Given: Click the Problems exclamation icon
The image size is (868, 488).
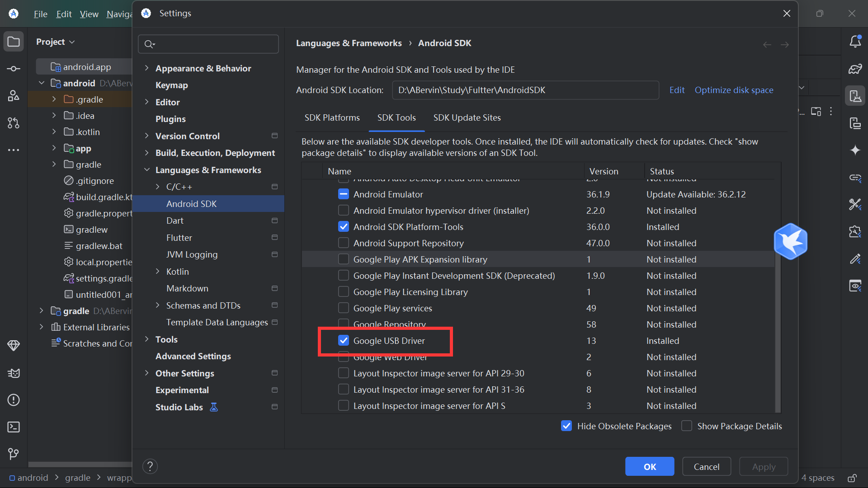Looking at the screenshot, I should click(14, 400).
